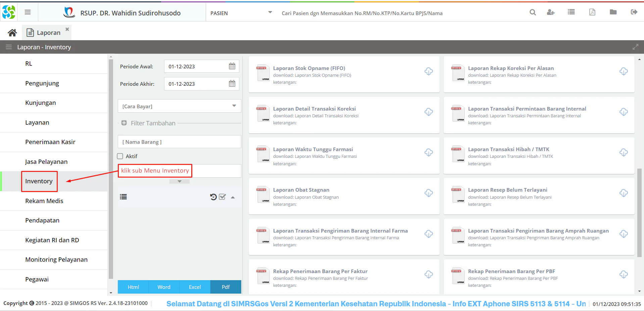Click the search magnifier icon

point(533,12)
